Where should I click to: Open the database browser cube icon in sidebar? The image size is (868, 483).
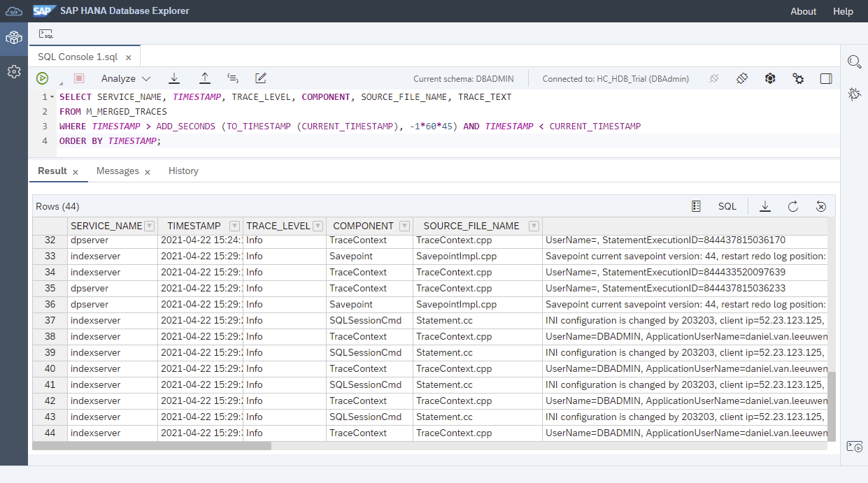point(14,38)
